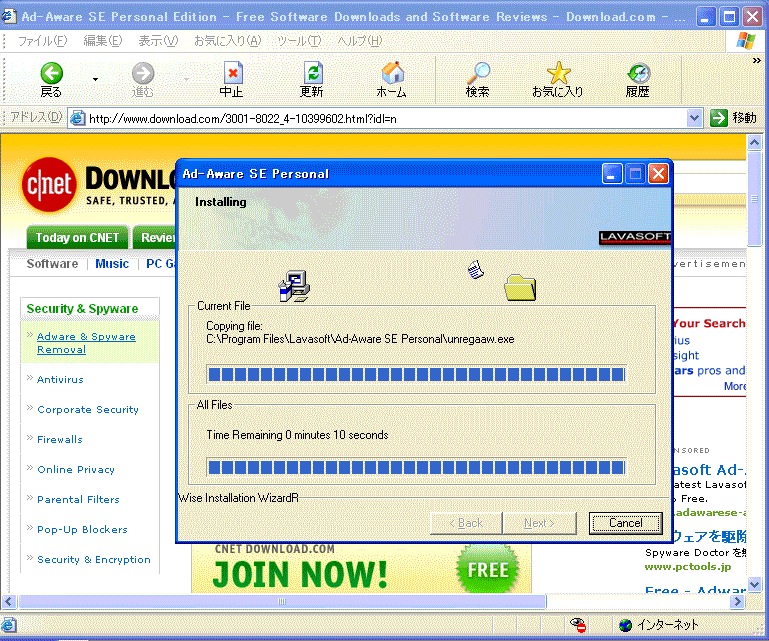The image size is (769, 641).
Task: Open the Parental Filters link
Action: (x=78, y=499)
